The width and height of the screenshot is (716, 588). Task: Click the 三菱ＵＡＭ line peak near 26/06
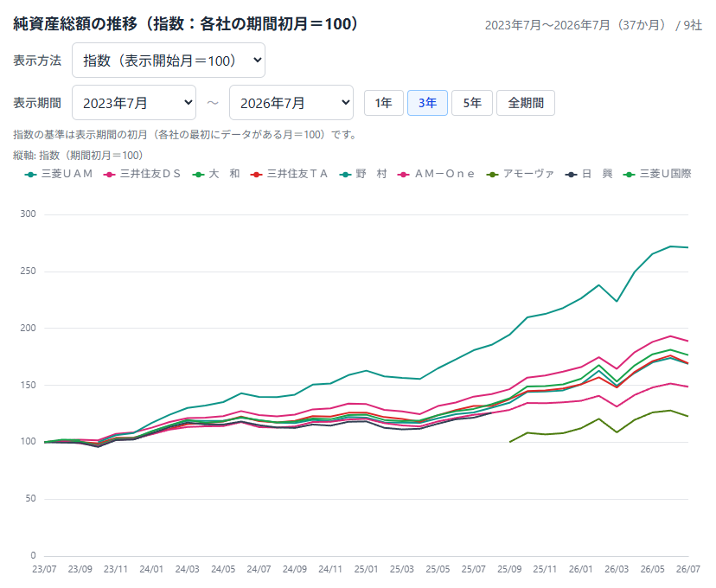[x=670, y=246]
